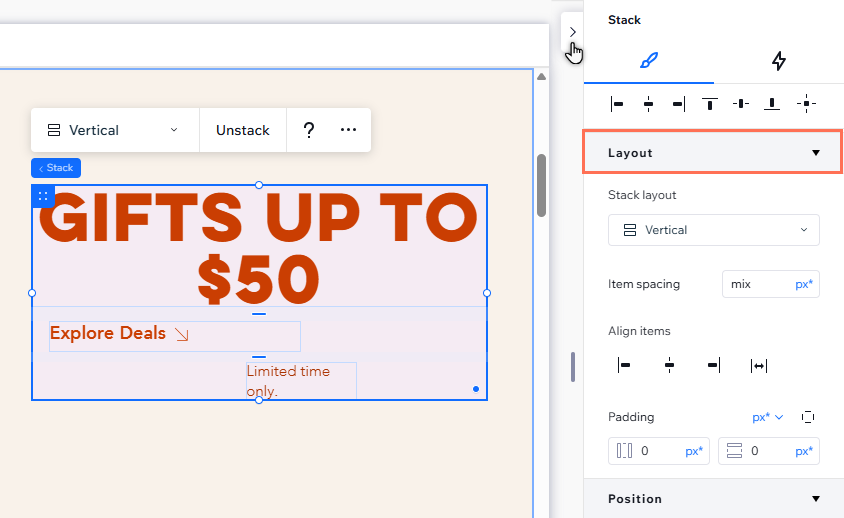This screenshot has width=844, height=518.
Task: Click the blue dot at stack's corner
Action: pos(476,389)
